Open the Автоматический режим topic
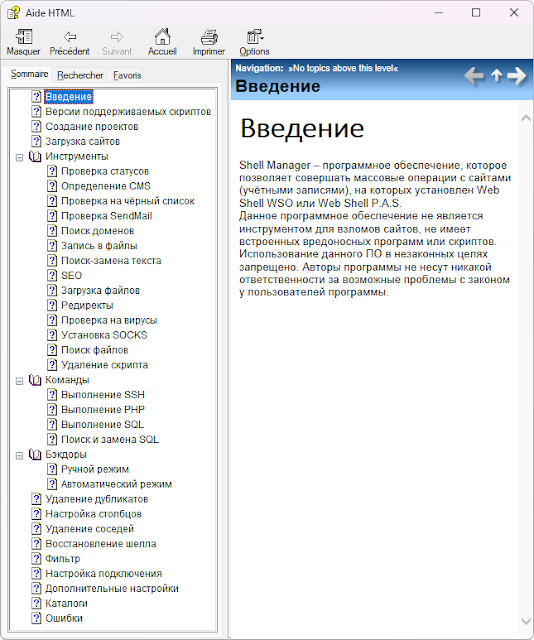The width and height of the screenshot is (534, 640). click(x=116, y=484)
